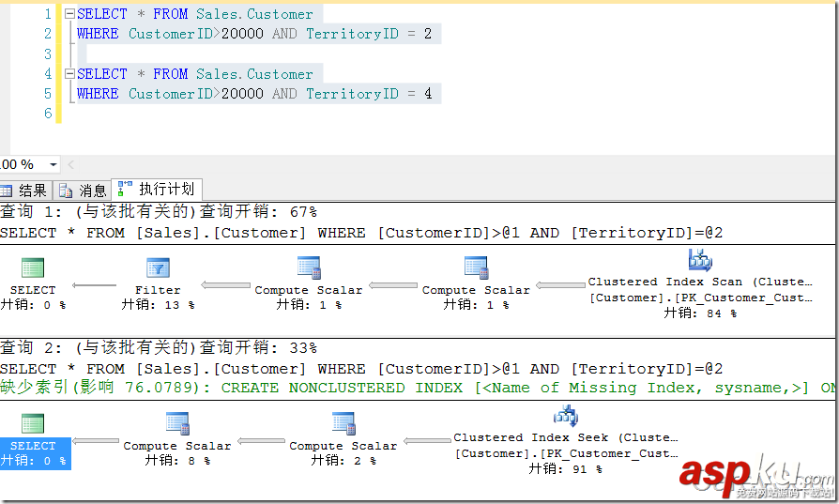Select the Clustered Index Seek operator icon
Screen dimensions: 839x504
pos(565,416)
